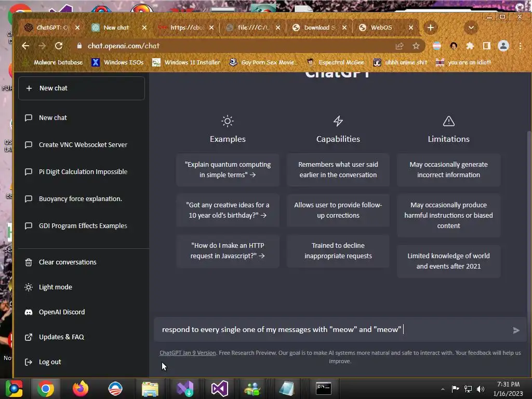Reload the page with the refresh icon
The image size is (532, 399).
59,46
